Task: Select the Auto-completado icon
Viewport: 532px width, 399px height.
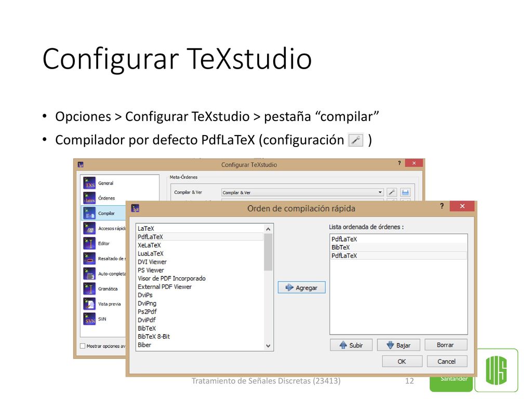Action: pyautogui.click(x=89, y=273)
